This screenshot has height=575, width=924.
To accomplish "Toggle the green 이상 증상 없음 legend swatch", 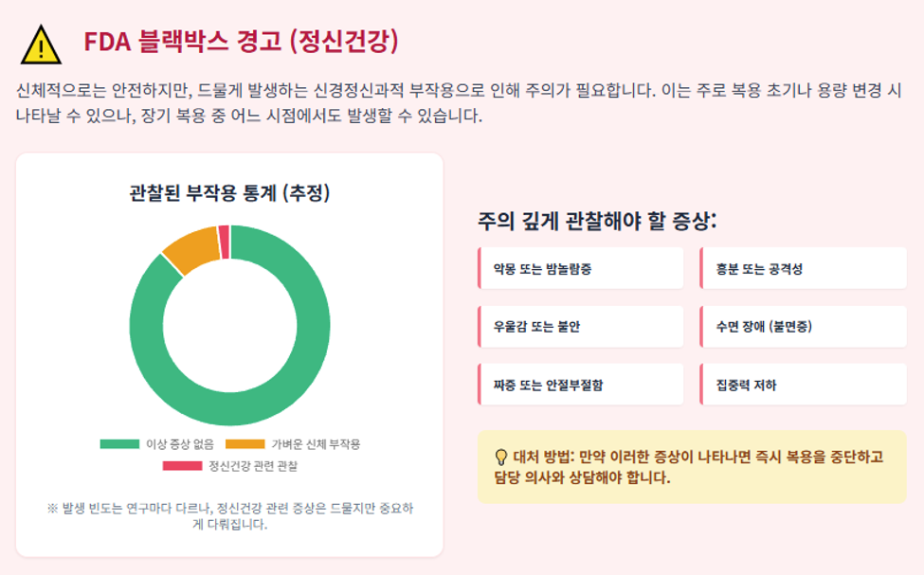I will tap(119, 444).
